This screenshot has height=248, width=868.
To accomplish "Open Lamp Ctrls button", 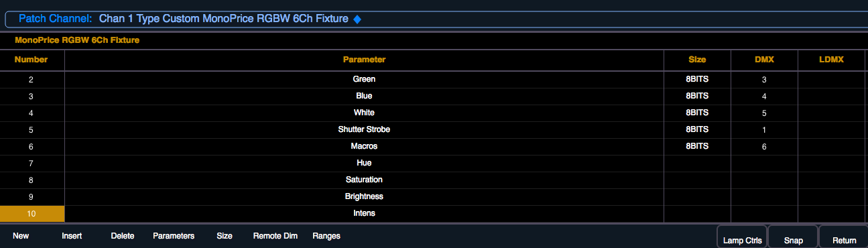I will (741, 237).
